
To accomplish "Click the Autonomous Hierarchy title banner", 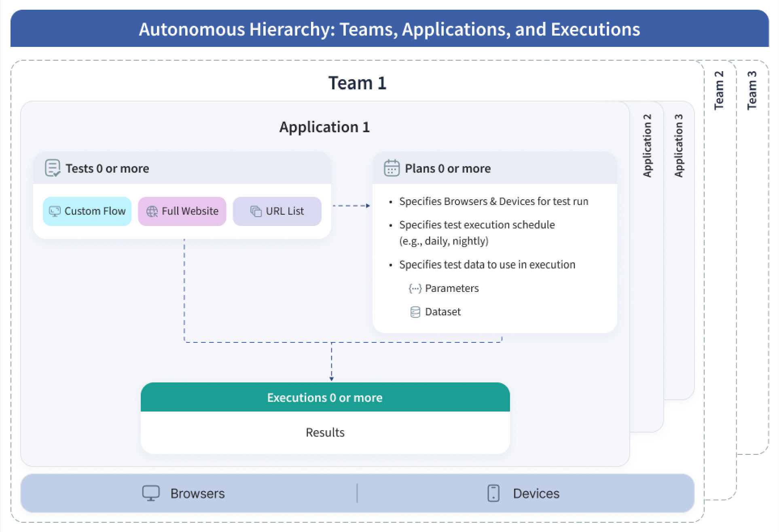I will pyautogui.click(x=389, y=29).
